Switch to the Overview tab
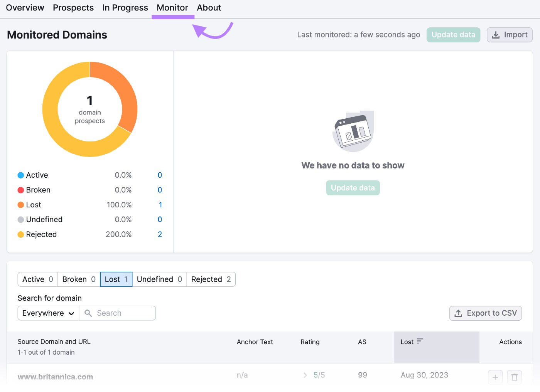Viewport: 540px width, 392px height. coord(25,8)
